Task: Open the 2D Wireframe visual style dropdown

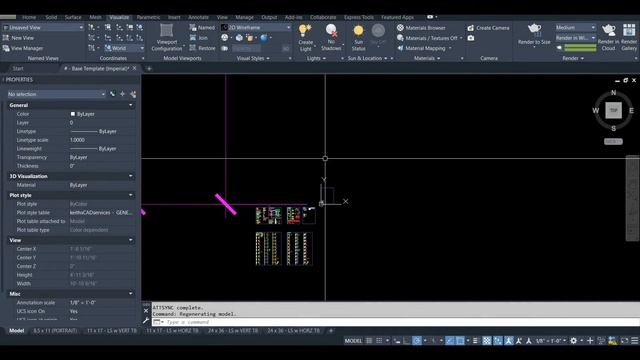Action: [256, 28]
